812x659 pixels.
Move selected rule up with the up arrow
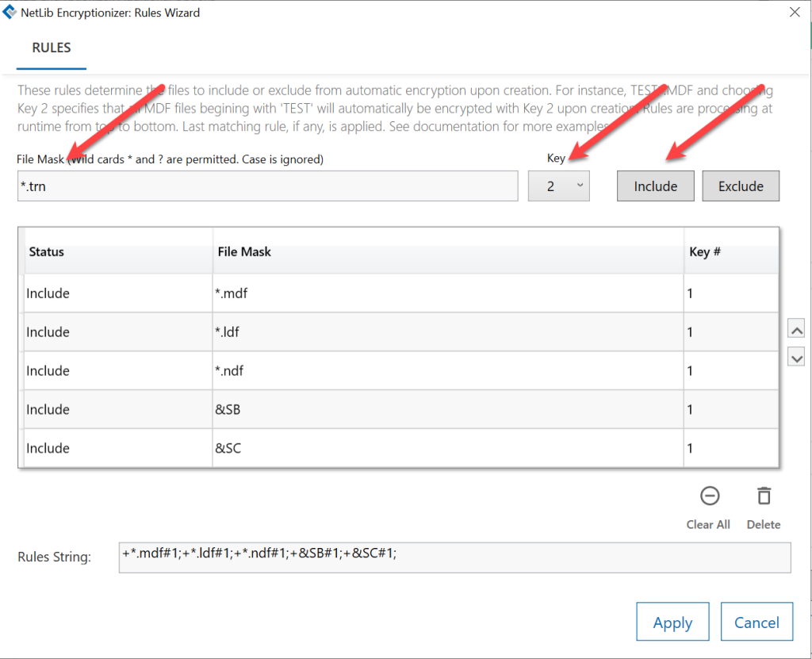pos(796,329)
